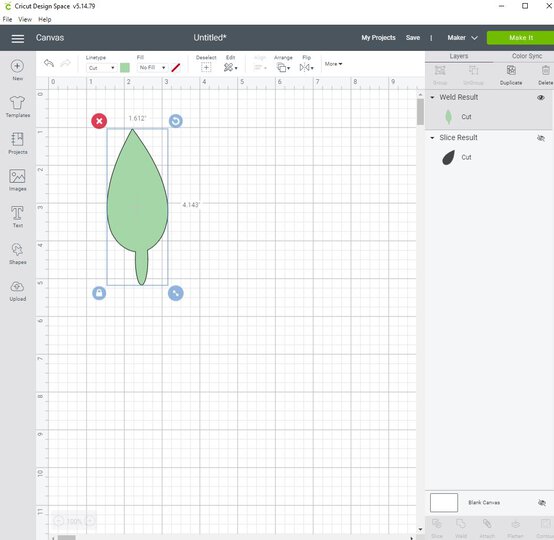This screenshot has height=540, width=554.
Task: Open the Help menu
Action: pos(45,19)
